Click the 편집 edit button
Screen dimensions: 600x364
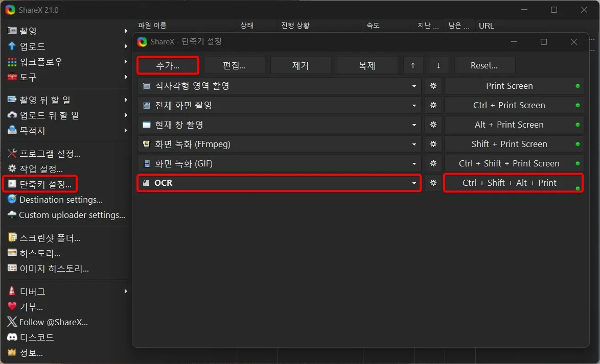tap(234, 65)
